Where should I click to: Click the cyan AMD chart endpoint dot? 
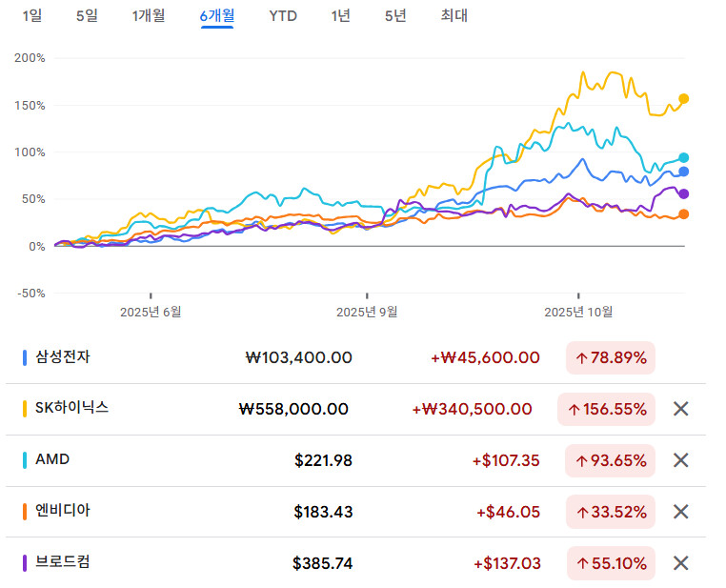(684, 158)
